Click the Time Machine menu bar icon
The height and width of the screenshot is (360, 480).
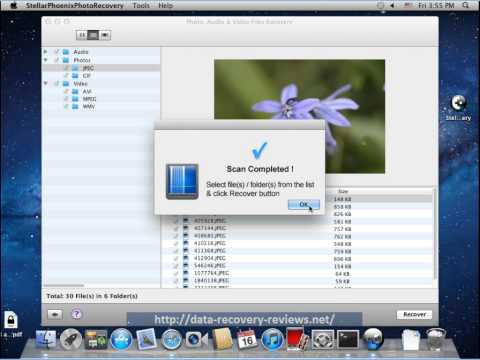(380, 5)
